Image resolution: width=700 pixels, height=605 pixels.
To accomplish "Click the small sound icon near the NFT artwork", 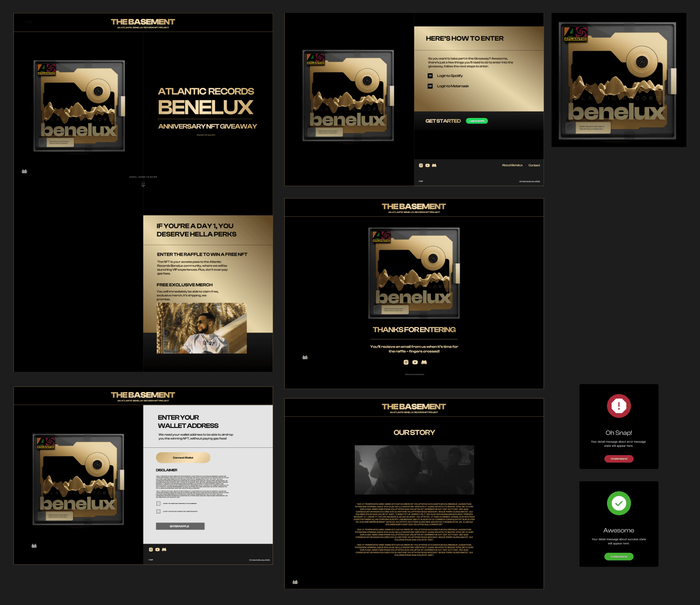I will (x=24, y=171).
